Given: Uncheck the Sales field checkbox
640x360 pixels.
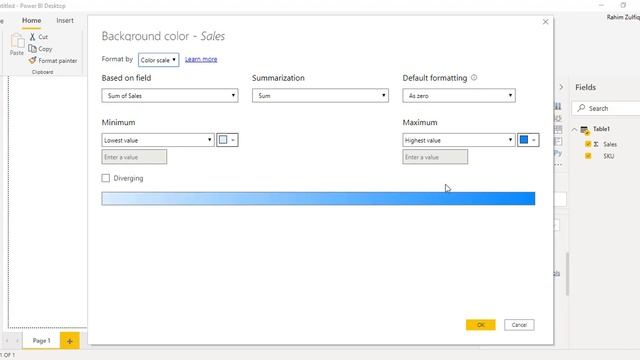Looking at the screenshot, I should coord(588,144).
